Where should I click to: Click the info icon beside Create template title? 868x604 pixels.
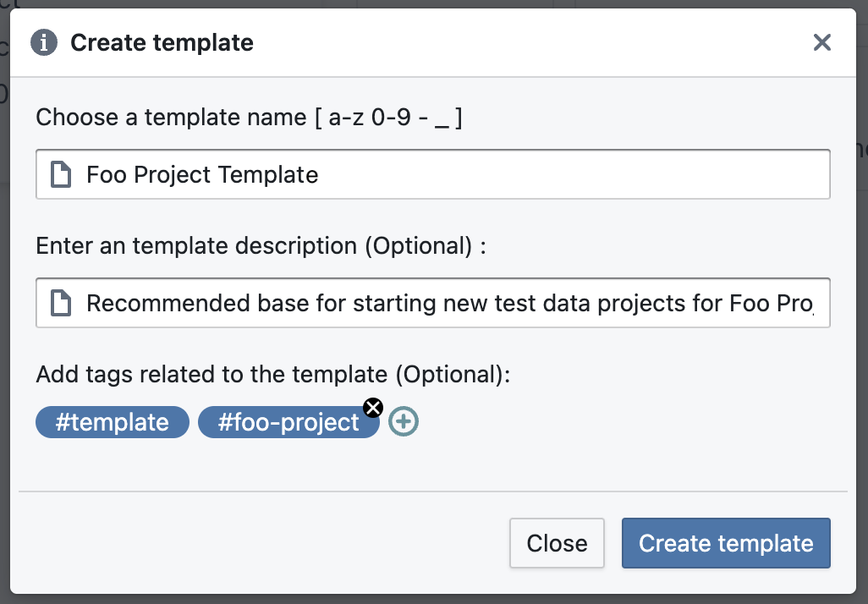point(44,42)
